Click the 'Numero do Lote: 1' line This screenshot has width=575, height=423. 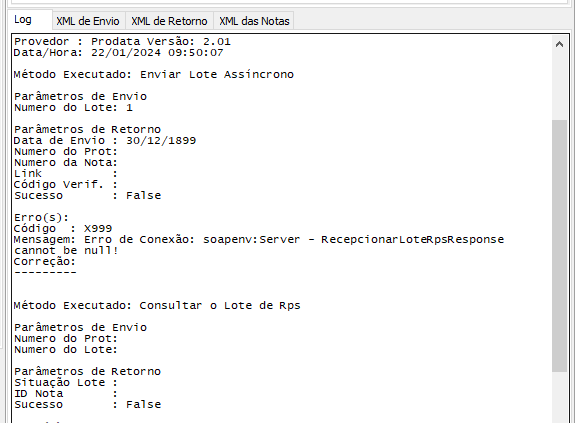tap(73, 107)
